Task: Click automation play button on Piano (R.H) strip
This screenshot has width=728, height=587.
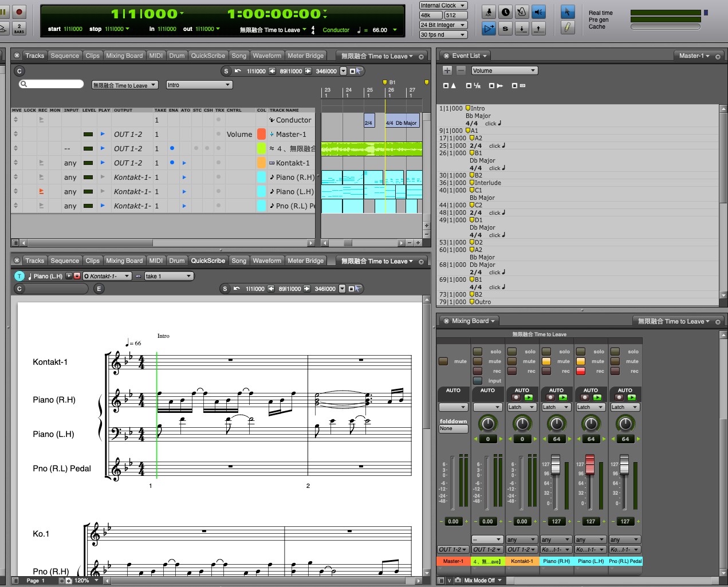Action: pyautogui.click(x=562, y=397)
